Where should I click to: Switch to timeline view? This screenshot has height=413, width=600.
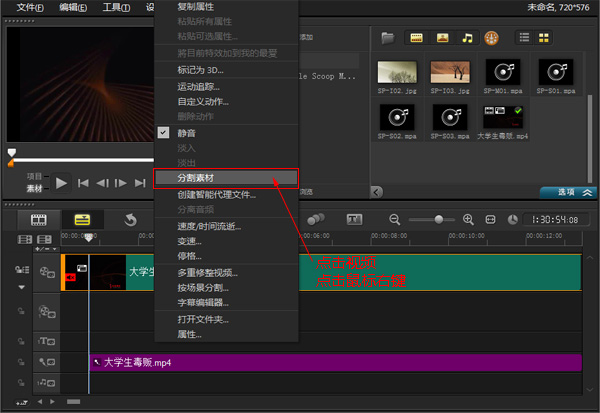82,220
